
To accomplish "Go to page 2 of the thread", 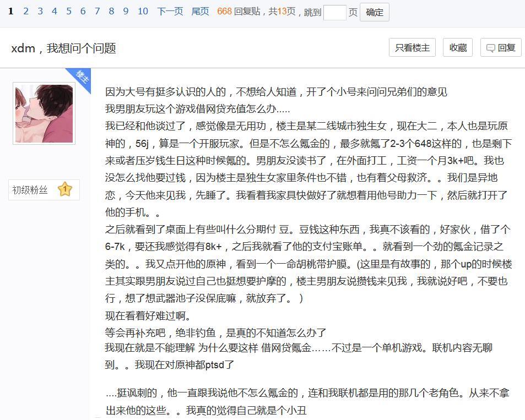I will 26,12.
